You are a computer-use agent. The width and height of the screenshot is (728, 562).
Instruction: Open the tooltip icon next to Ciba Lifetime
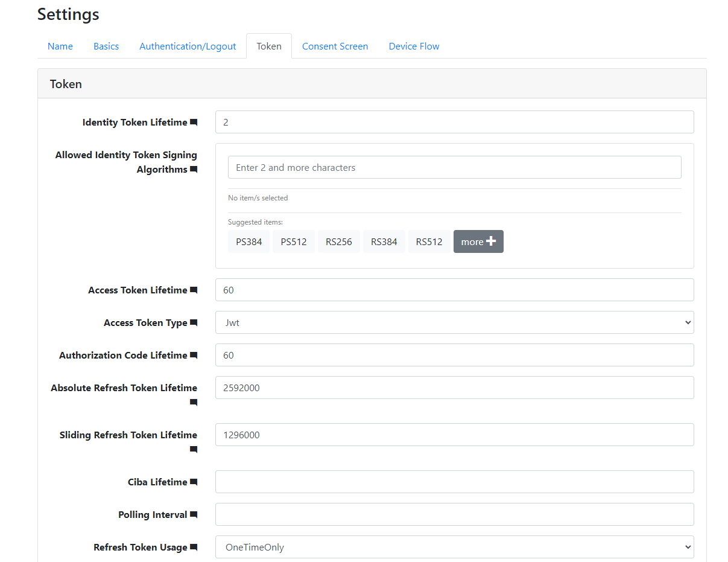click(x=194, y=482)
